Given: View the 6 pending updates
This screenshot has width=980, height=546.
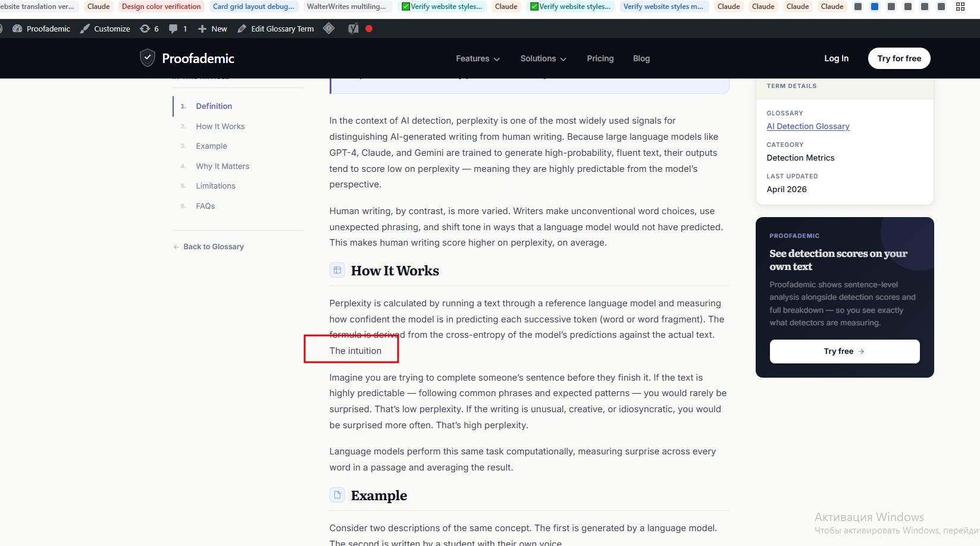Looking at the screenshot, I should pos(149,29).
